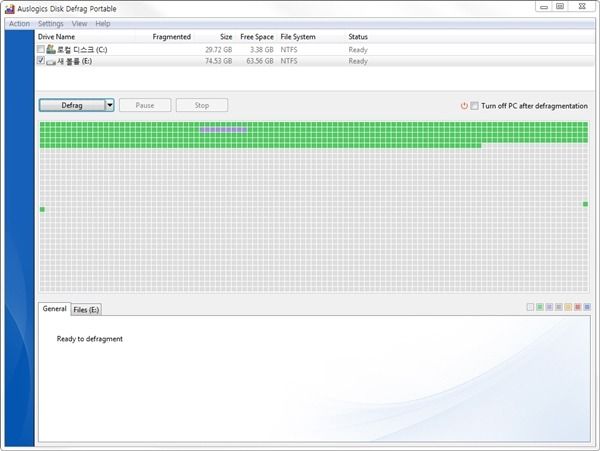Click the Ready status of C: drive
The height and width of the screenshot is (451, 600).
[x=358, y=50]
